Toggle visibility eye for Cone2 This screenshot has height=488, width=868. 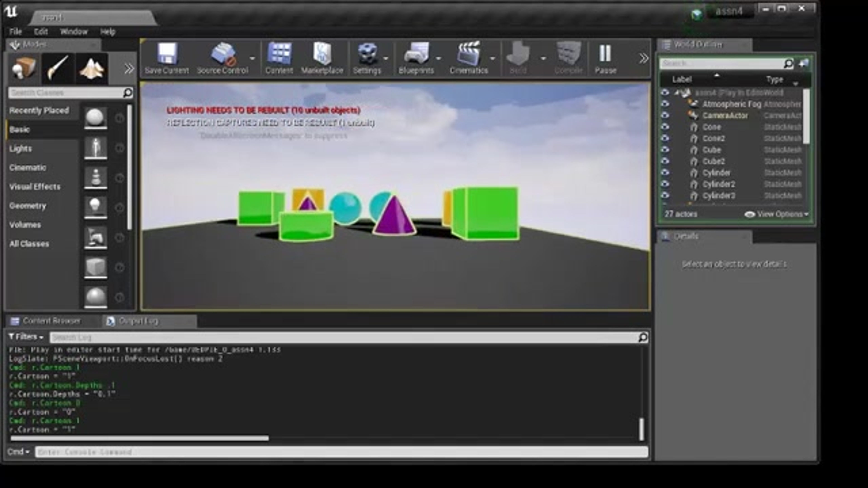665,138
